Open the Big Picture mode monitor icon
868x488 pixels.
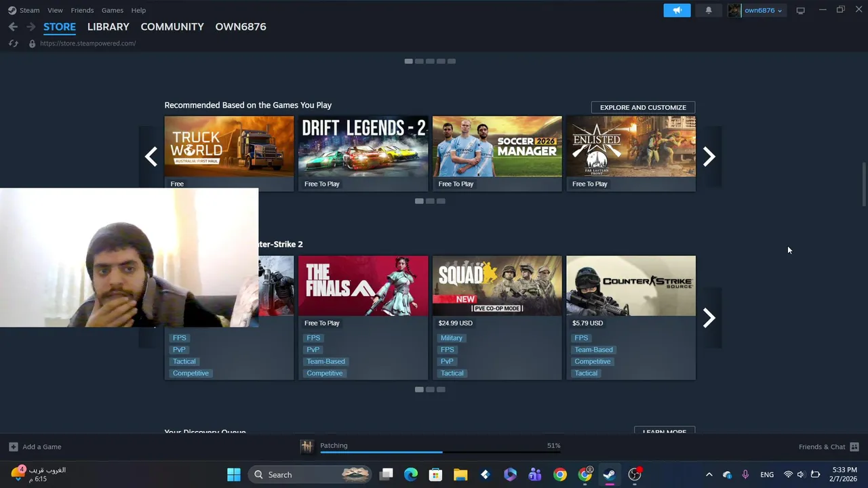pyautogui.click(x=801, y=10)
